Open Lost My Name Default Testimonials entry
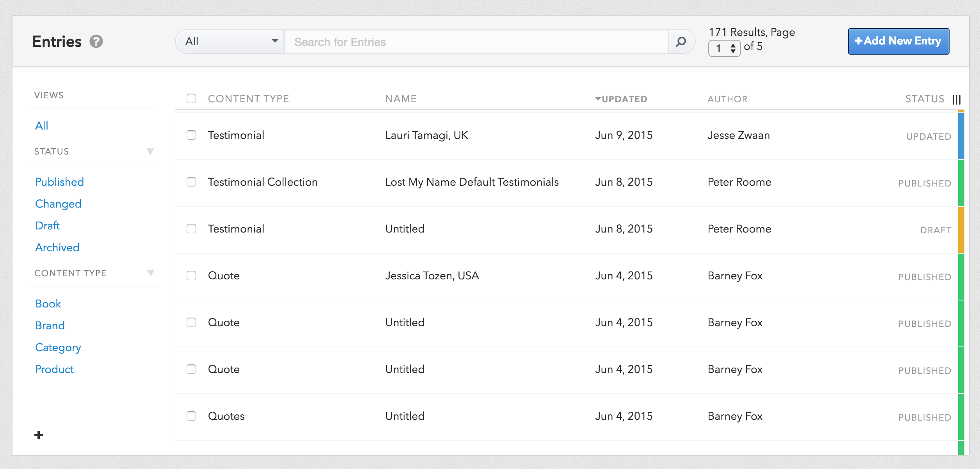The image size is (980, 469). point(472,182)
